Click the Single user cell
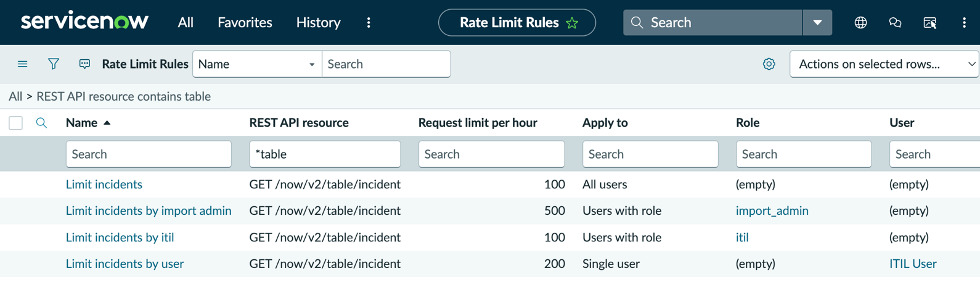The image size is (980, 284). tap(611, 264)
